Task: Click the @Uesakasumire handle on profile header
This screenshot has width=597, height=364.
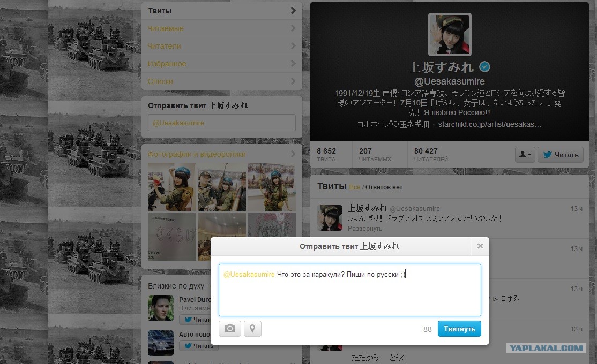Action: point(449,81)
